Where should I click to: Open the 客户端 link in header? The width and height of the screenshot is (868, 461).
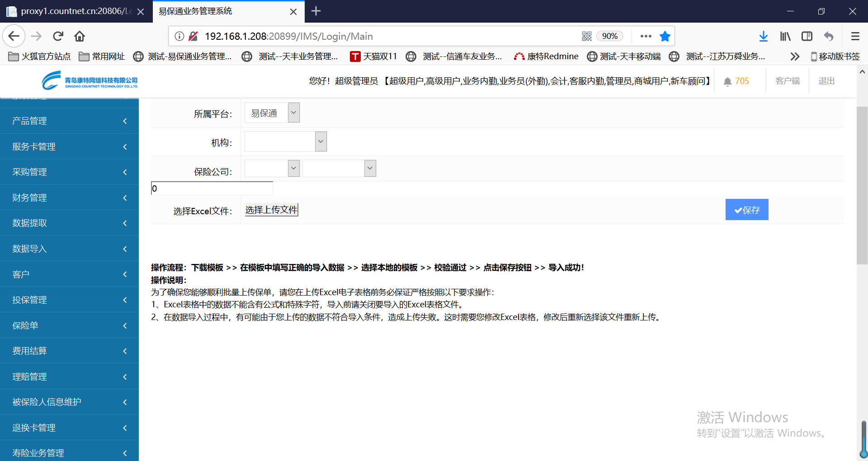coord(788,81)
